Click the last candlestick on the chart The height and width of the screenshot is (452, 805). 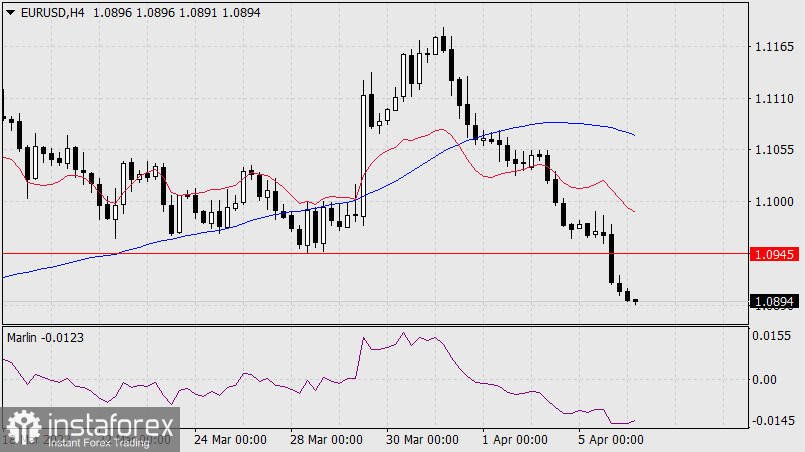pos(635,300)
